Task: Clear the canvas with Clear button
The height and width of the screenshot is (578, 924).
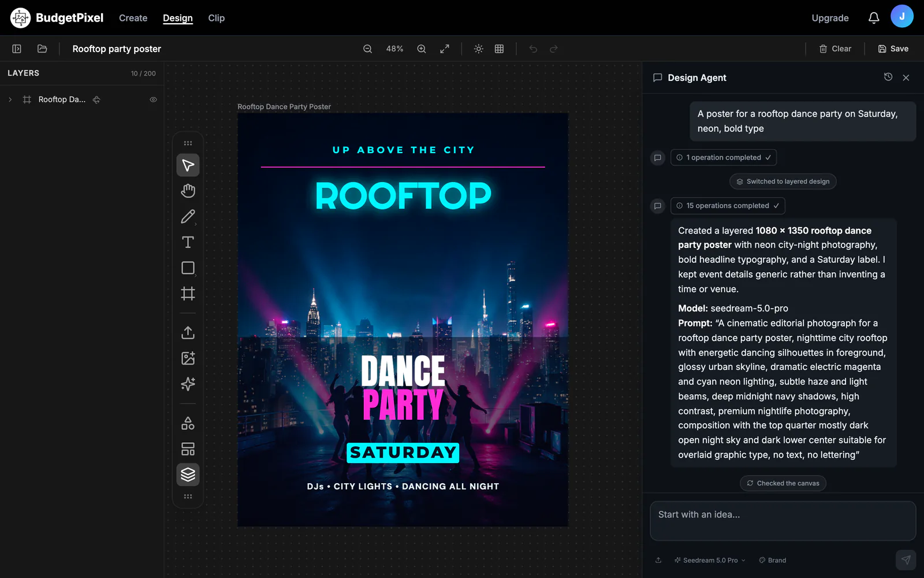Action: click(835, 49)
